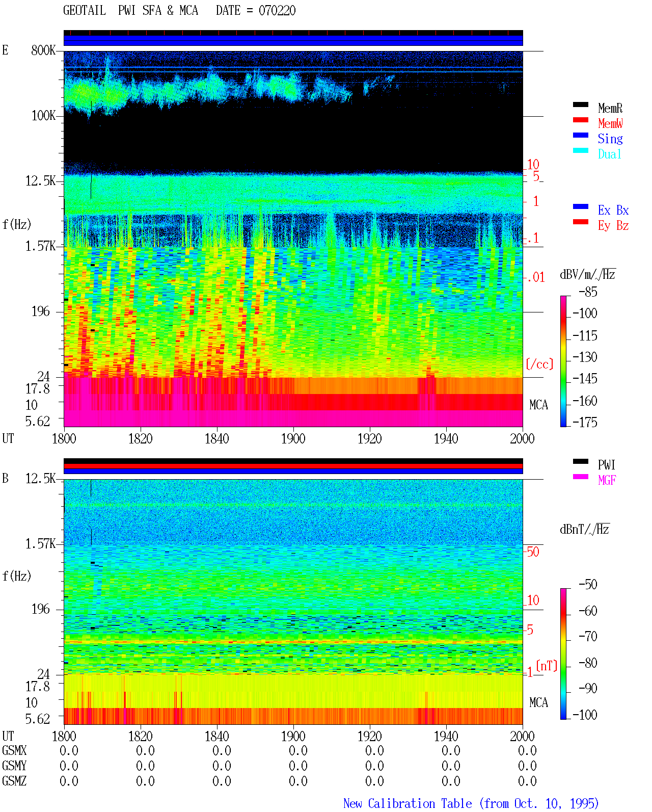Click the "dBnT/√Hz" unit label
The height and width of the screenshot is (812, 652).
[585, 529]
